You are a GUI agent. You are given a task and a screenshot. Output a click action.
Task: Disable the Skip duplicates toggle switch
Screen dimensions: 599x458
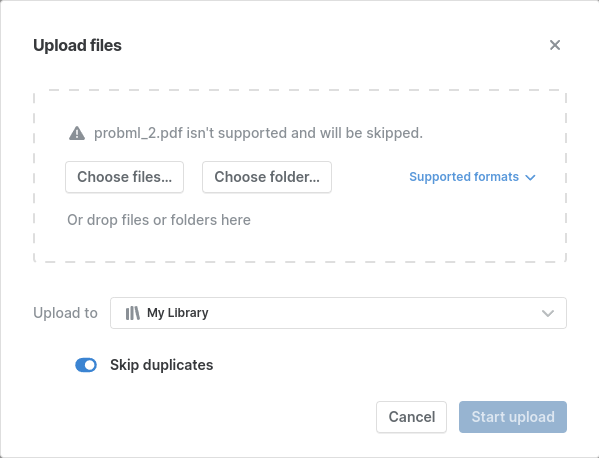(x=86, y=365)
